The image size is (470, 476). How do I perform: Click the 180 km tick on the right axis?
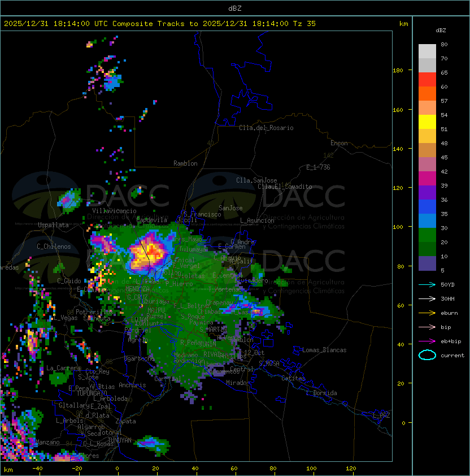(x=398, y=71)
